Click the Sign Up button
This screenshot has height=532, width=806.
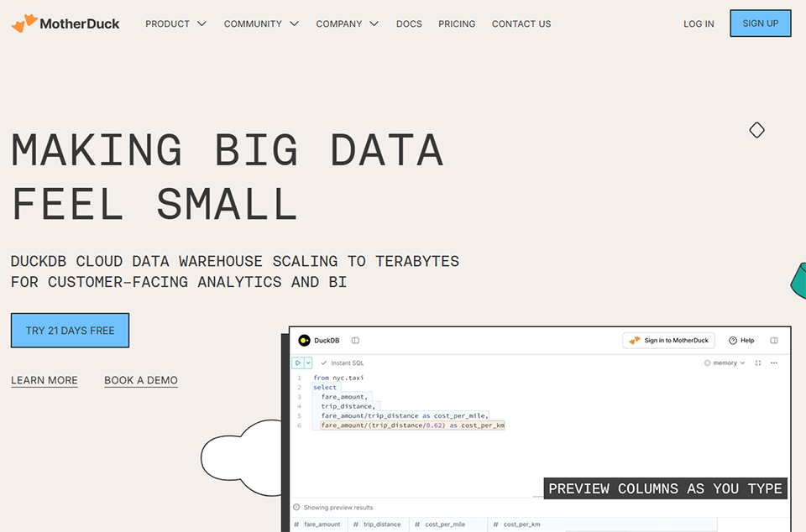point(761,23)
